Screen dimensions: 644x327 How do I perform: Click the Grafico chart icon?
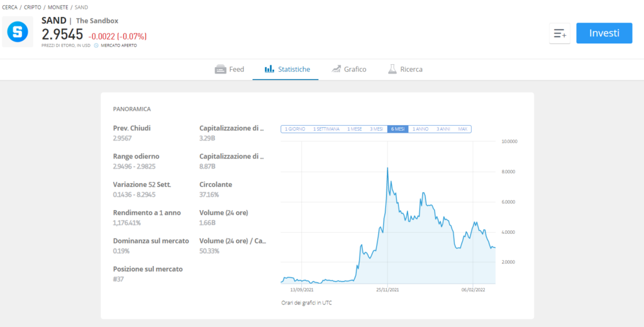coord(336,69)
